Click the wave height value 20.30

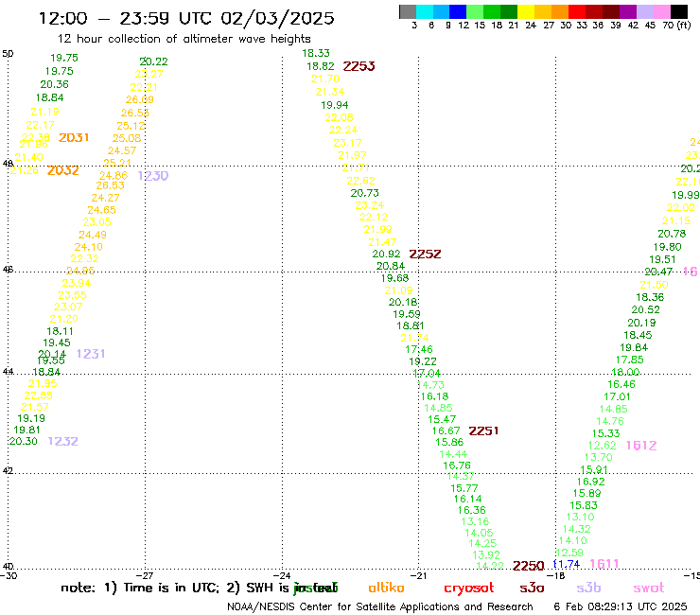(x=24, y=441)
